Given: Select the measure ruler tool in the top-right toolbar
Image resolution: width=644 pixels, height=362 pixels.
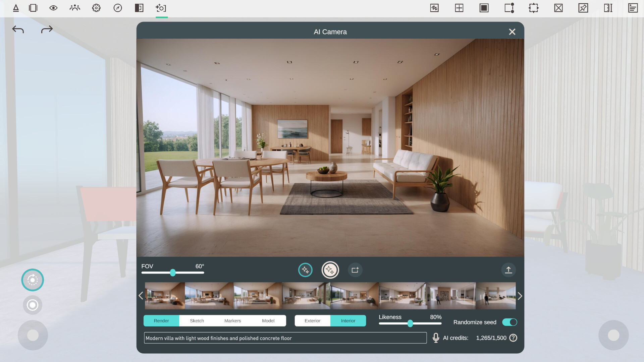Looking at the screenshot, I should pos(608,8).
